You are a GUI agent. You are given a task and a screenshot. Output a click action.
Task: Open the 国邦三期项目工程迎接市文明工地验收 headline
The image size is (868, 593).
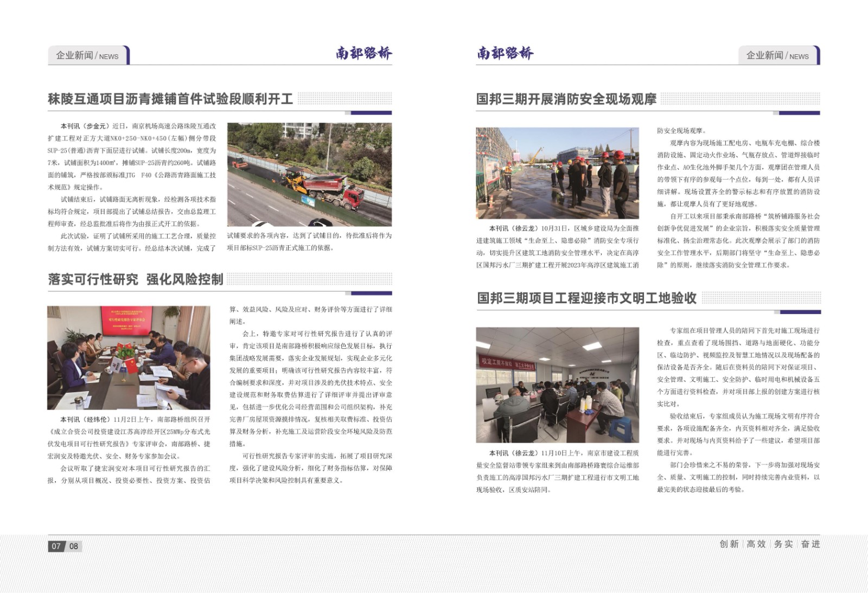586,298
